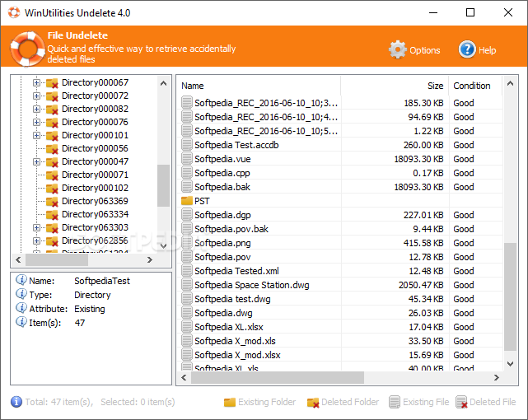Click the info icon next to Total items

pyautogui.click(x=16, y=402)
